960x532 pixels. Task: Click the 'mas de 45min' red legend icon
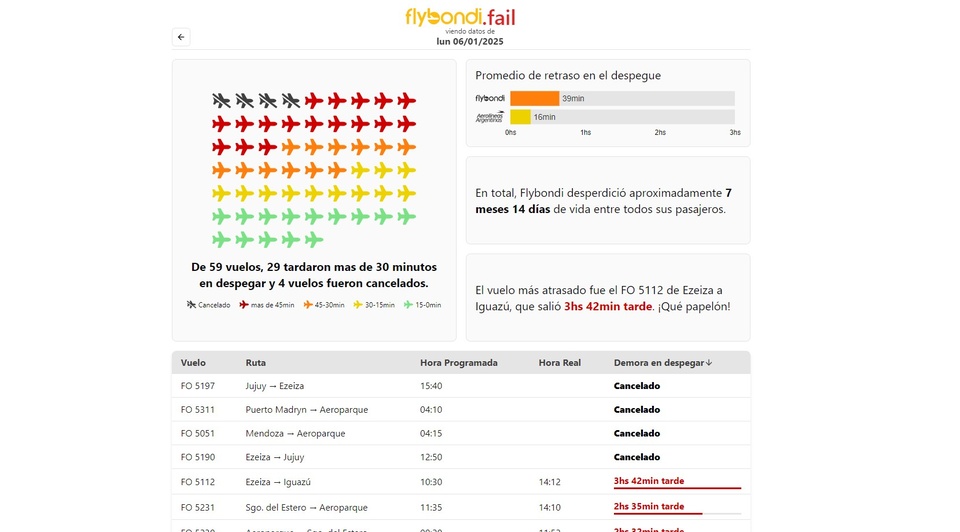244,305
